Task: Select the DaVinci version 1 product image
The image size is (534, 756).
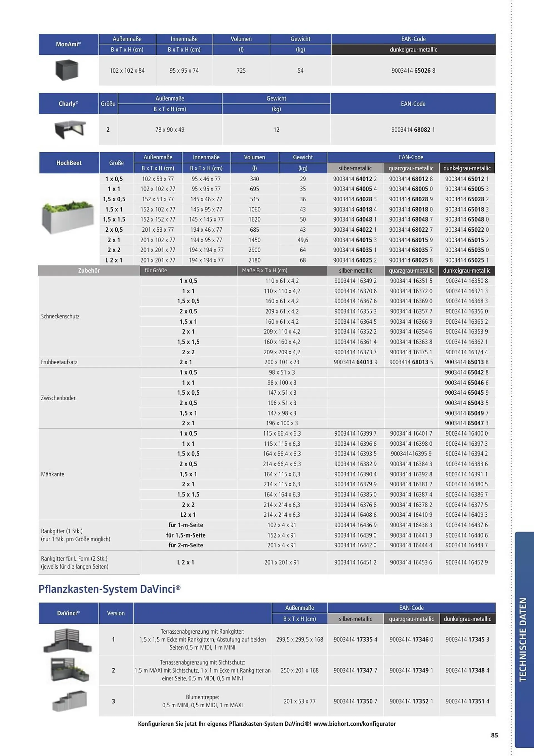Action: pyautogui.click(x=68, y=641)
